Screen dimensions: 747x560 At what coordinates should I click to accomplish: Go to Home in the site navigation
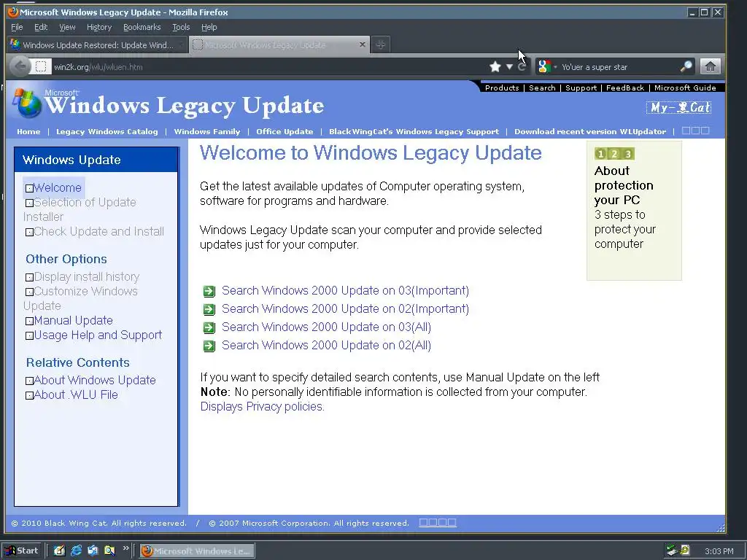click(28, 131)
